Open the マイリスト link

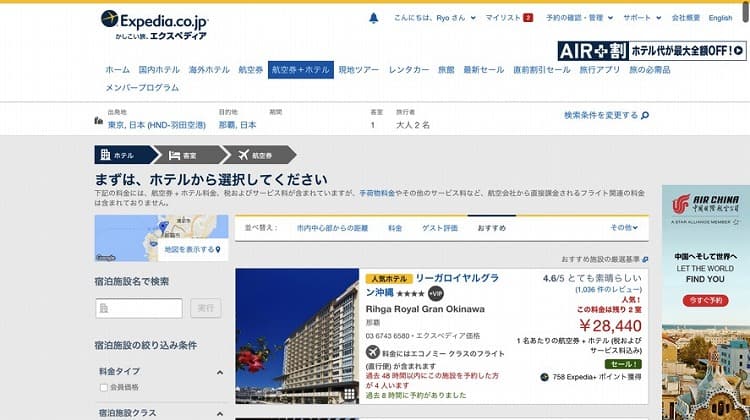click(503, 18)
